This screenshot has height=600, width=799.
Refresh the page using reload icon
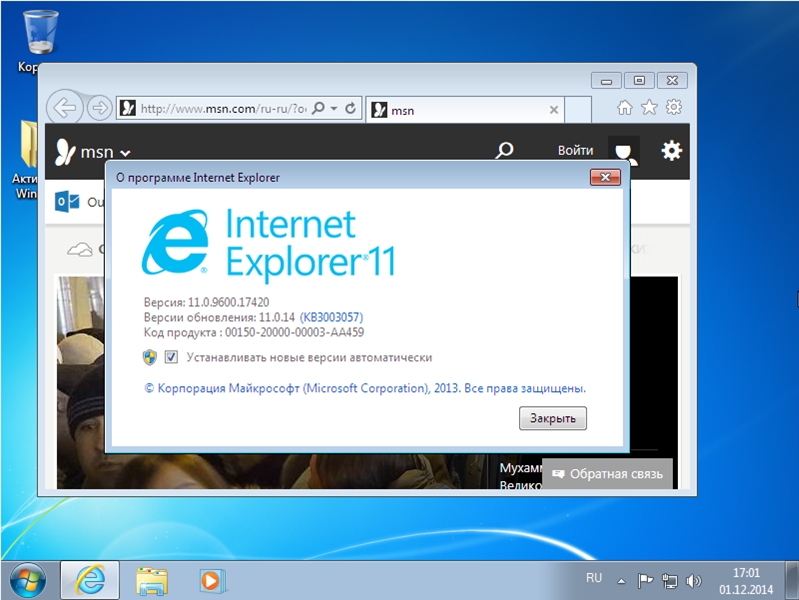[350, 108]
